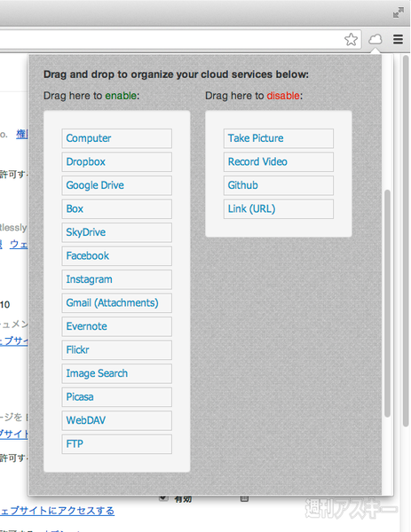The width and height of the screenshot is (411, 532).
Task: Select the Record Video item
Action: pyautogui.click(x=279, y=162)
